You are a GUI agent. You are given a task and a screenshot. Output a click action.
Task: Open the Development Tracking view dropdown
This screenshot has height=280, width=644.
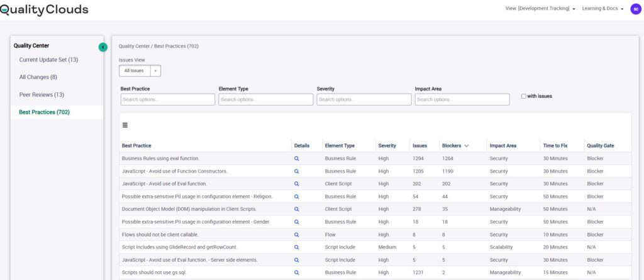click(541, 9)
